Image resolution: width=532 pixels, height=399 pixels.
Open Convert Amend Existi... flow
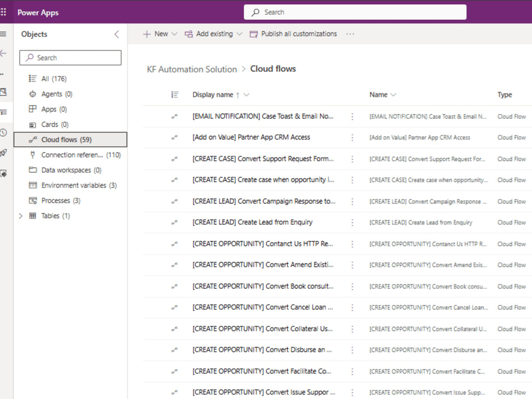click(x=263, y=264)
